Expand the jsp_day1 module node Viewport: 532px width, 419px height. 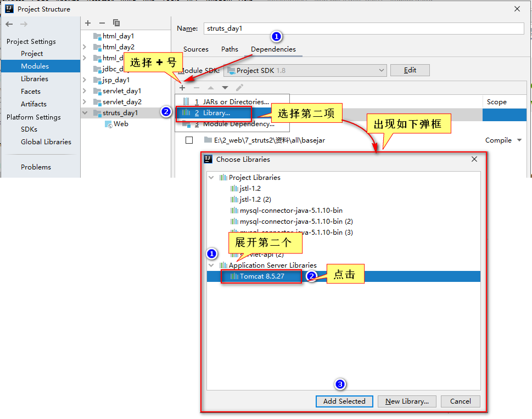pos(85,80)
